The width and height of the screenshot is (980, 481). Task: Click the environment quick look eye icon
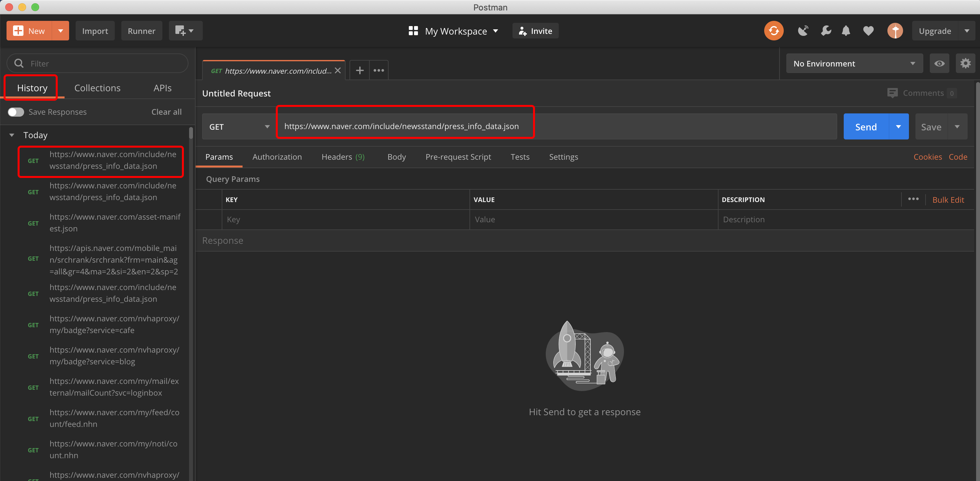tap(939, 64)
